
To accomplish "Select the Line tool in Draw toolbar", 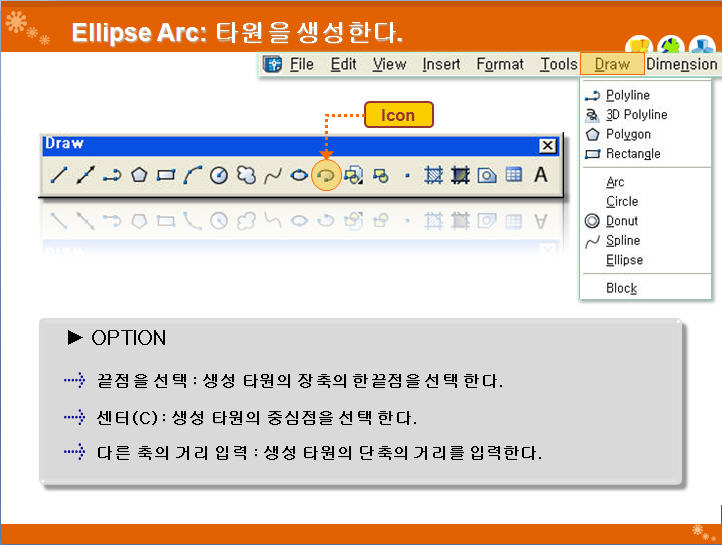I will pyautogui.click(x=59, y=175).
